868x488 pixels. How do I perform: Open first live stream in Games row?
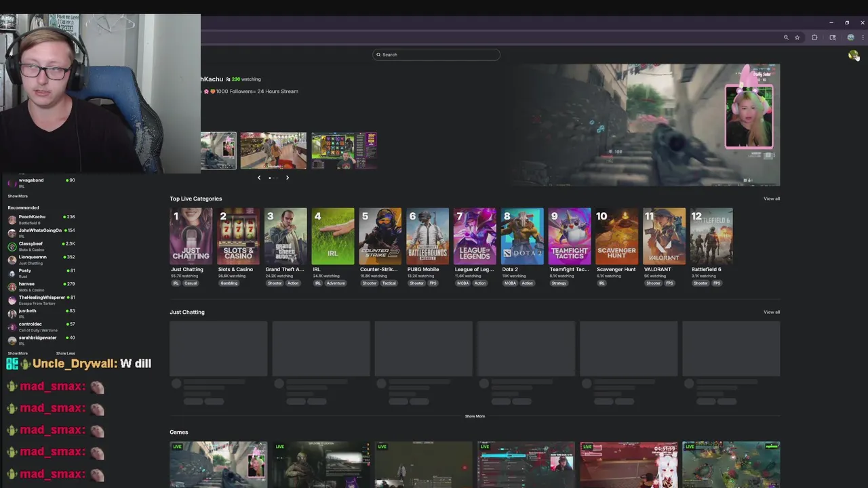click(218, 464)
